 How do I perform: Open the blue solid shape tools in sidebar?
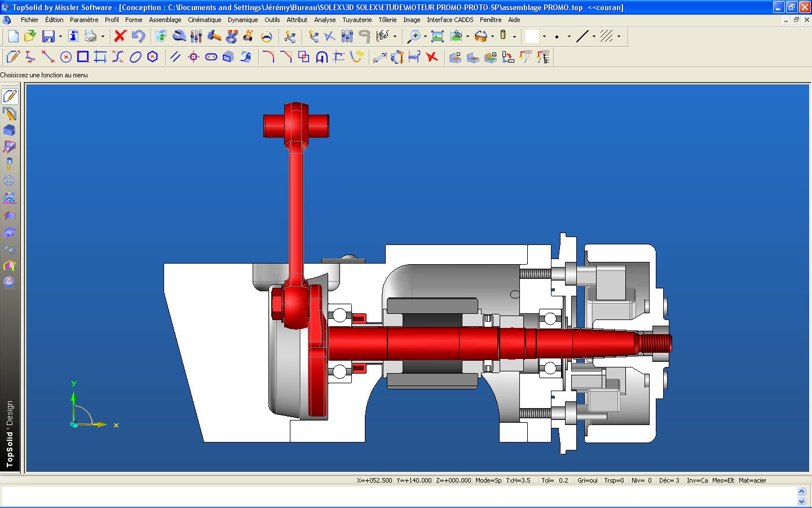10,130
